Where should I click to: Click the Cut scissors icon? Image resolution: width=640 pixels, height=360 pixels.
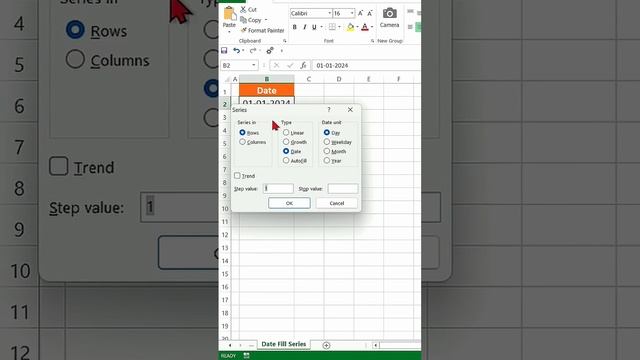click(x=243, y=9)
